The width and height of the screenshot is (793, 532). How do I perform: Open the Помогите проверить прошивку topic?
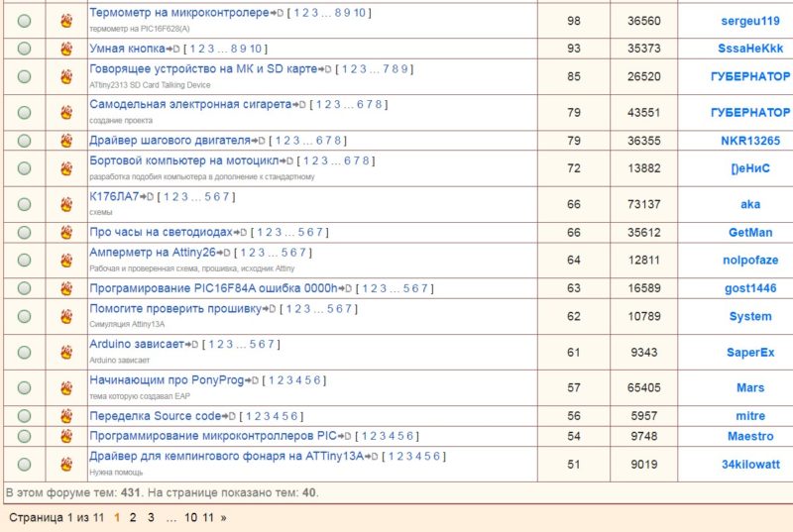pyautogui.click(x=175, y=309)
